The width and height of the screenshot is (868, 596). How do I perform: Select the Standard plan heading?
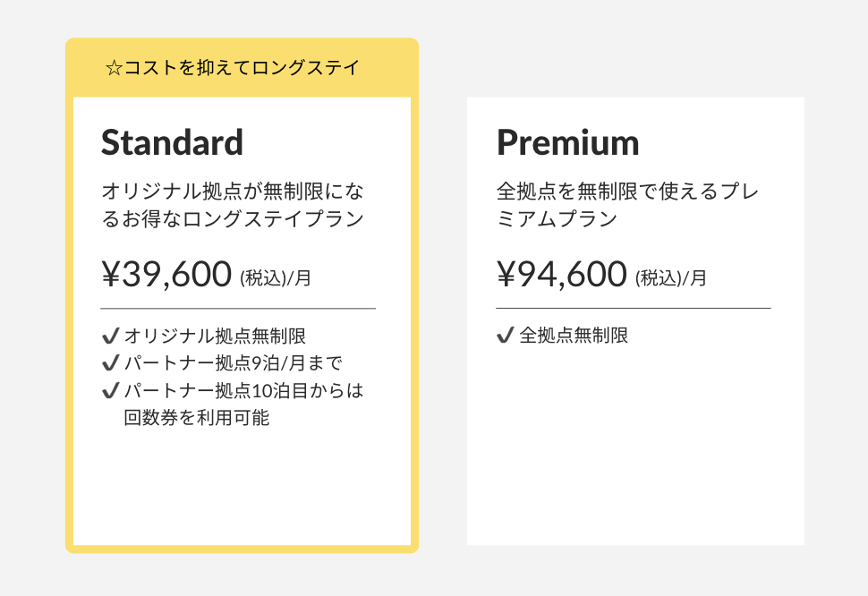point(172,142)
